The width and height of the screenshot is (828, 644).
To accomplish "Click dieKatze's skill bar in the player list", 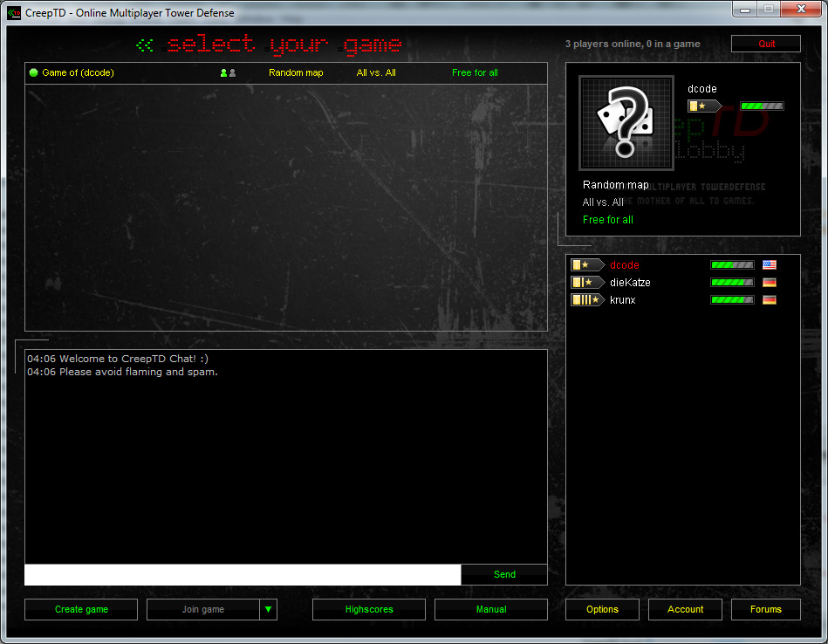I will pos(732,282).
